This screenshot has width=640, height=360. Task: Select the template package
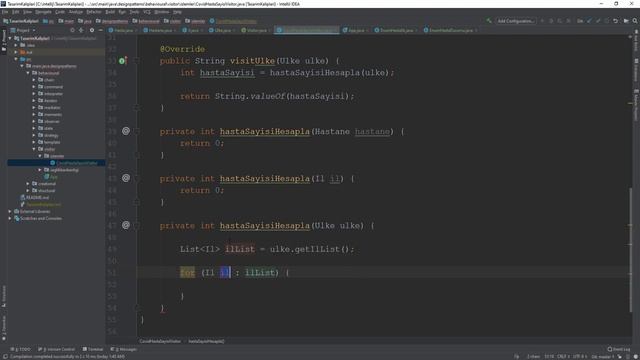[52, 142]
